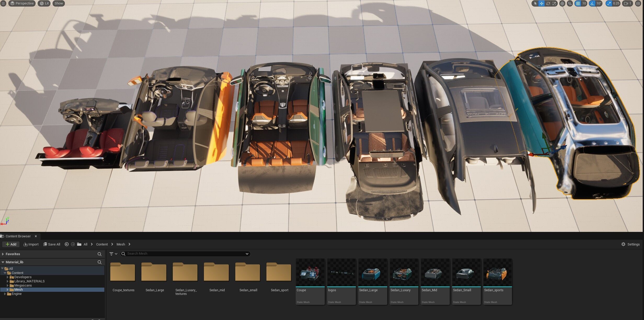Select the Coupe static mesh asset
This screenshot has width=644, height=320.
[x=310, y=282]
